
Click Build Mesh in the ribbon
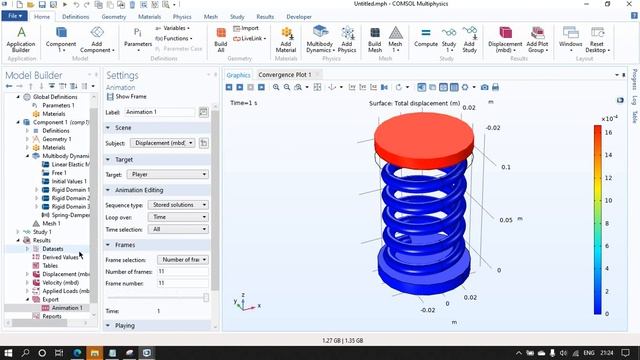click(x=375, y=39)
